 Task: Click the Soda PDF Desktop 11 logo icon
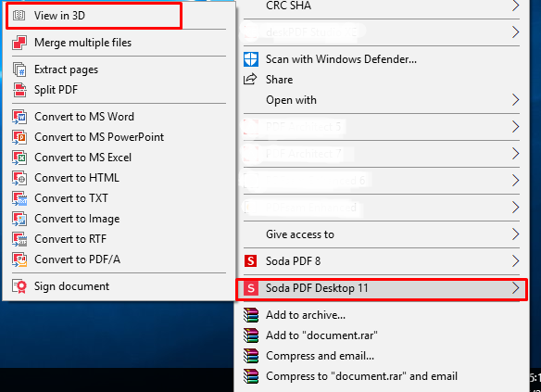tap(251, 288)
